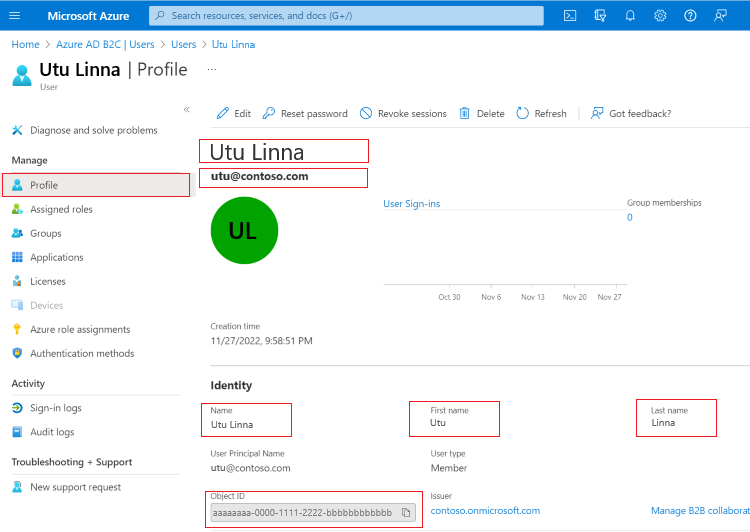The height and width of the screenshot is (532, 750).
Task: Open Sign-in logs under Activity
Action: pos(56,408)
